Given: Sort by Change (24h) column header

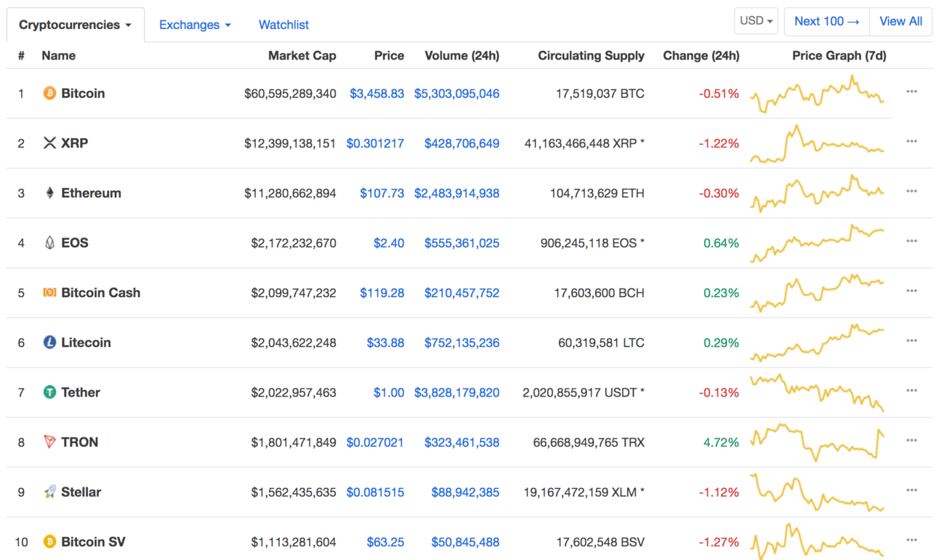Looking at the screenshot, I should pyautogui.click(x=701, y=55).
